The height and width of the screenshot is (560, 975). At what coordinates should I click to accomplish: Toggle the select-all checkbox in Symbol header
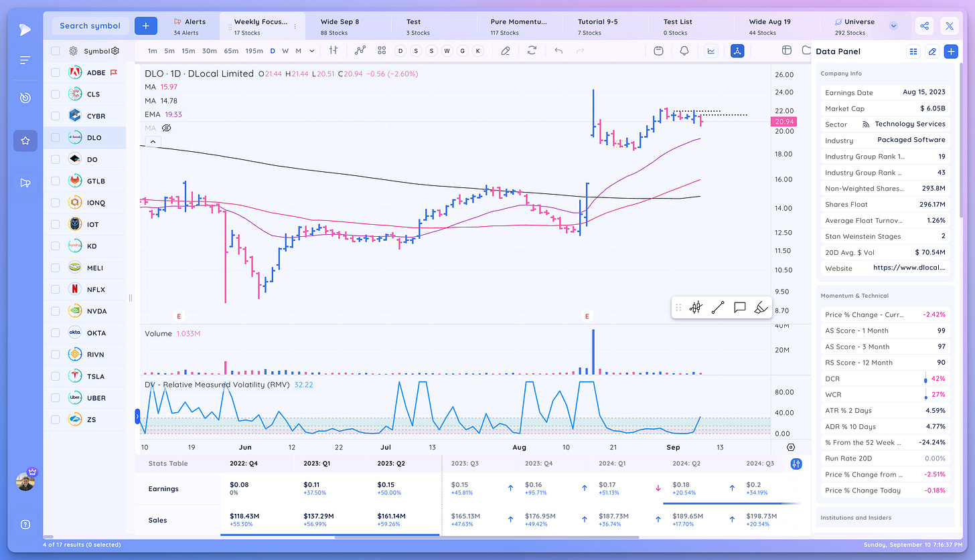click(x=56, y=51)
